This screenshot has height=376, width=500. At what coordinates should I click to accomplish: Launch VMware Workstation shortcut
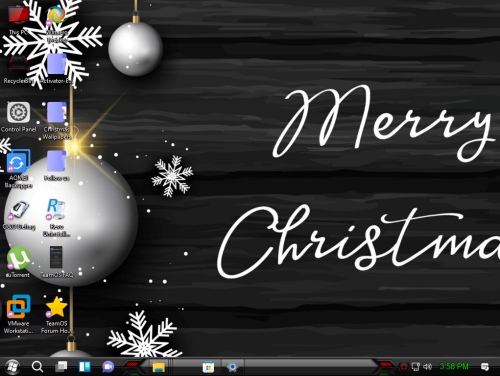click(18, 314)
